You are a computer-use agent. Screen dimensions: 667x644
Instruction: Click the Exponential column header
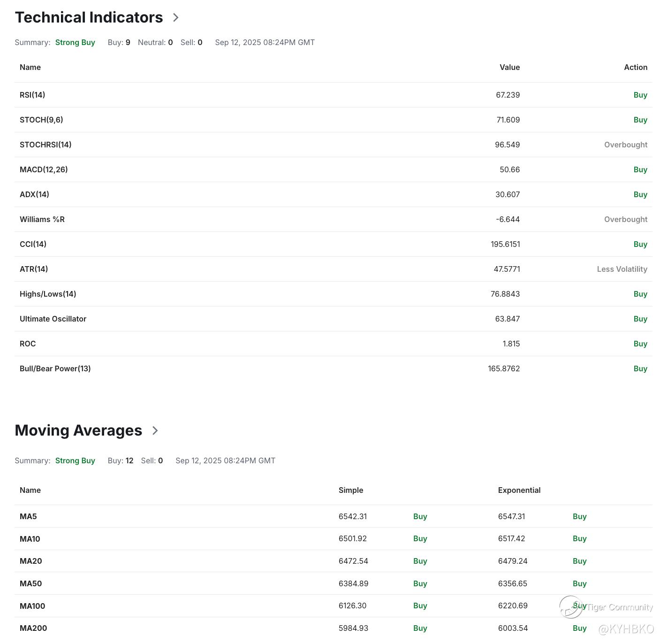[x=519, y=490]
